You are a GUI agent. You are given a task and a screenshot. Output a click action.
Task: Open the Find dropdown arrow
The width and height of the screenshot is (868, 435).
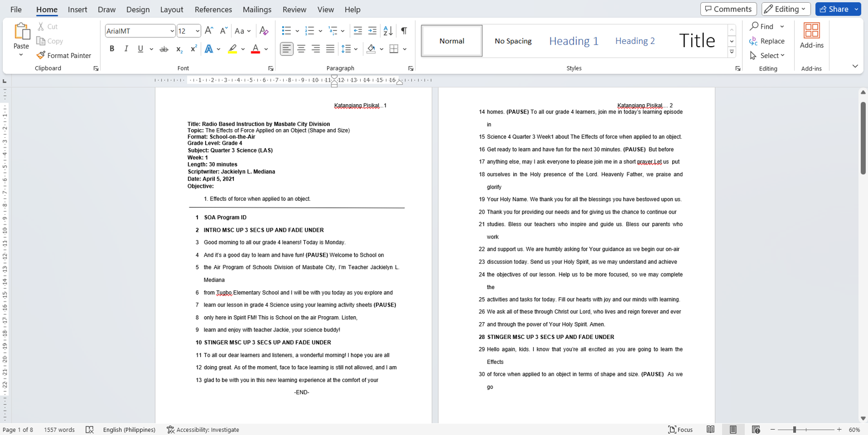tap(782, 26)
